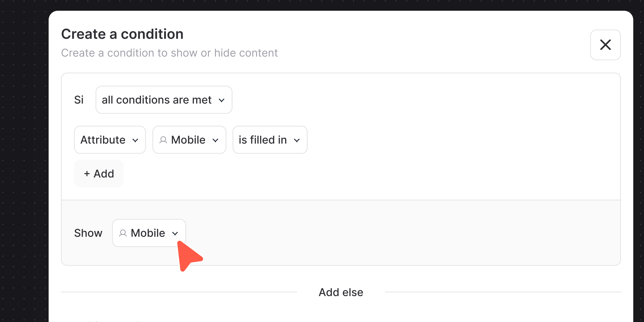
Task: Click the chevron arrow next to Attribute
Action: point(135,140)
